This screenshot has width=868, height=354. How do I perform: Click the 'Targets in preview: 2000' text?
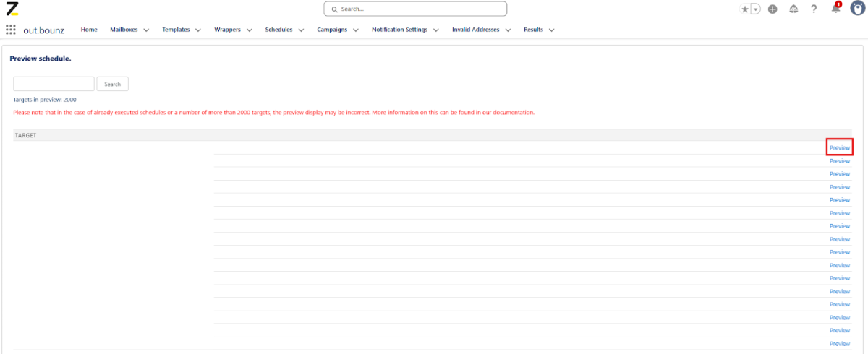click(x=45, y=100)
